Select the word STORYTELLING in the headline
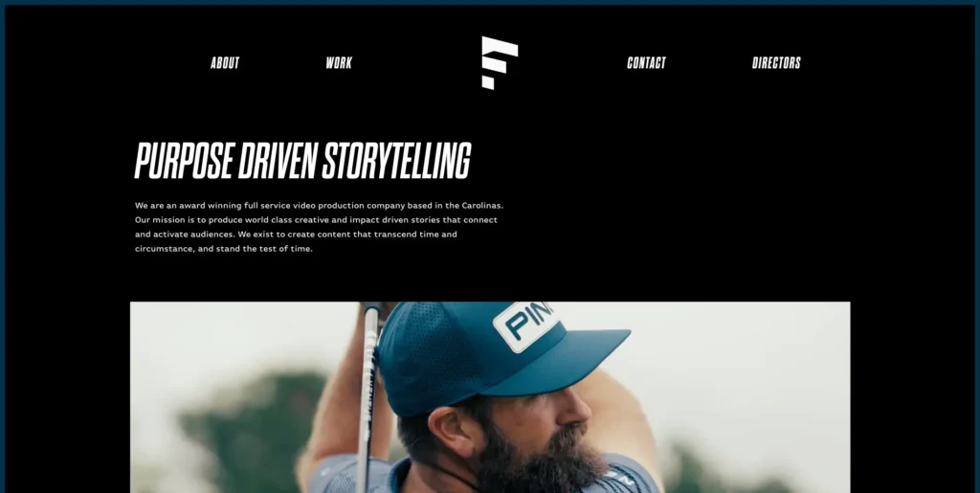This screenshot has width=980, height=493. coord(397,161)
